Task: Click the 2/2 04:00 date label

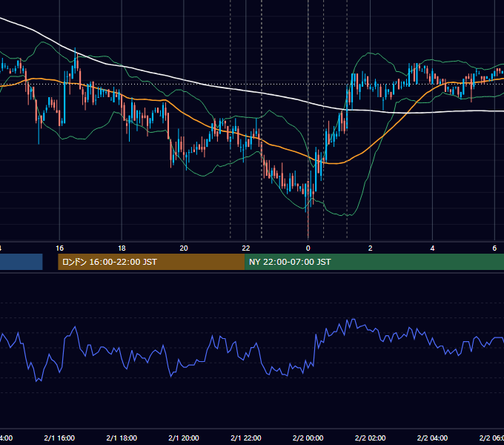Action: pyautogui.click(x=432, y=438)
